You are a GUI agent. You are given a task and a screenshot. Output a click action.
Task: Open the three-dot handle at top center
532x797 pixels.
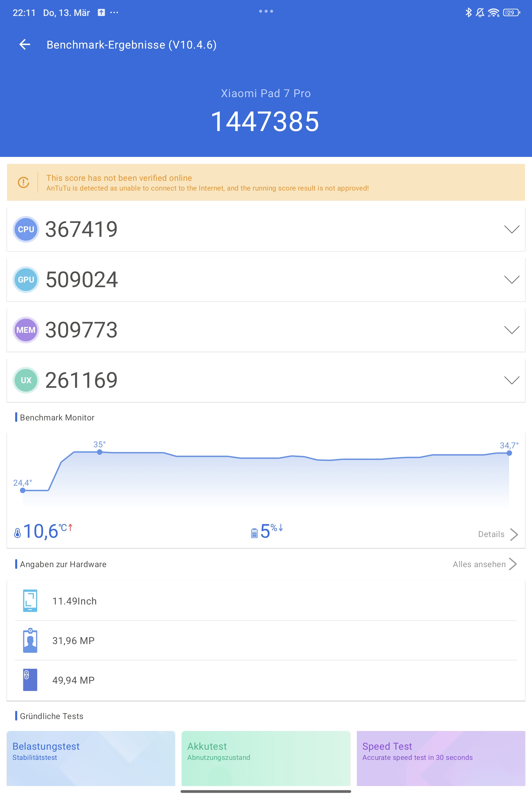click(266, 11)
